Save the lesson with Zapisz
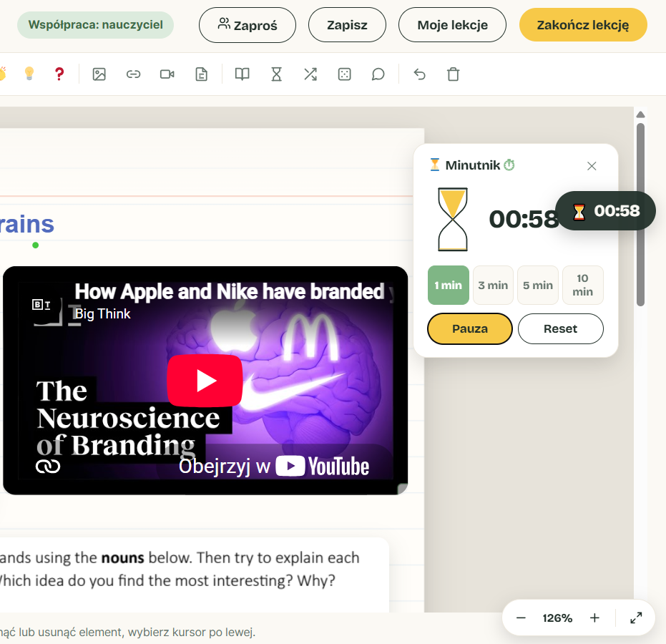The width and height of the screenshot is (666, 644). (x=347, y=25)
